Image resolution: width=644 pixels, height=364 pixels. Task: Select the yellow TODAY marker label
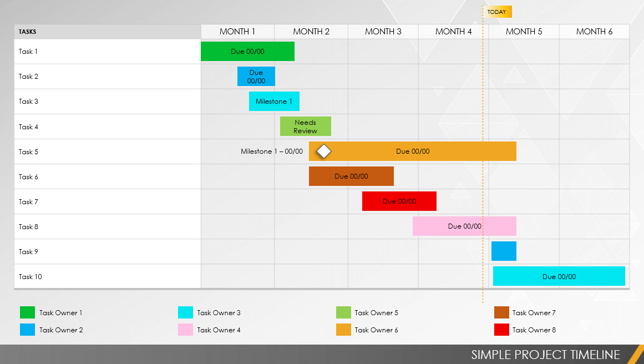(x=497, y=12)
